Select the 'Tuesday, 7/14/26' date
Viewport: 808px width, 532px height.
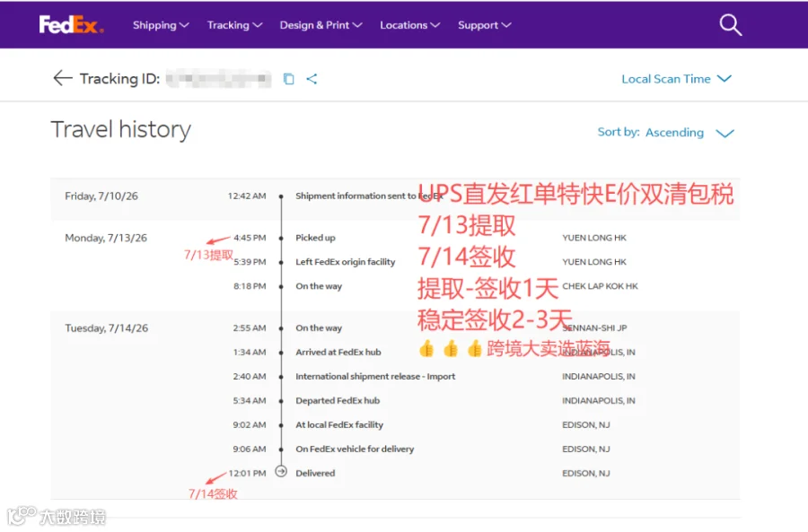pyautogui.click(x=106, y=327)
